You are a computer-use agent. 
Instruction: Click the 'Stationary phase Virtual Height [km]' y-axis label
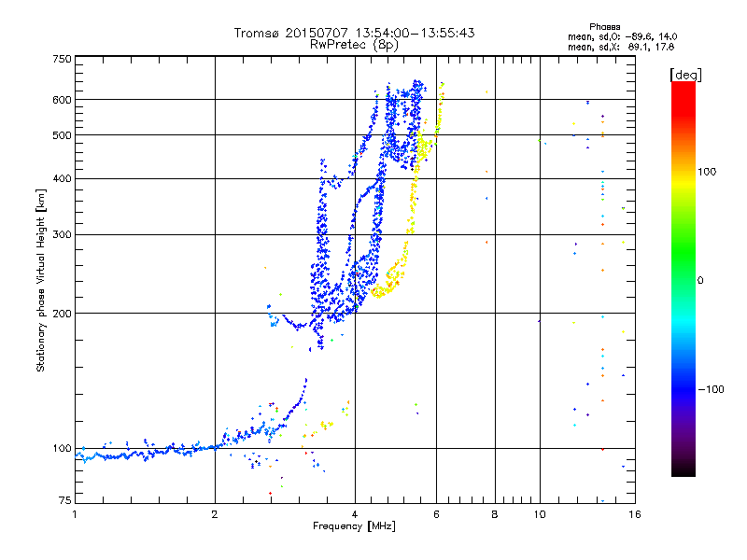41,280
